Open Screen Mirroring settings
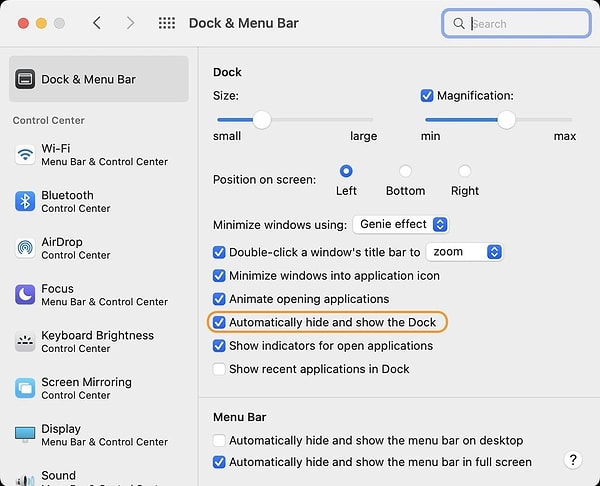The image size is (600, 486). [x=99, y=388]
